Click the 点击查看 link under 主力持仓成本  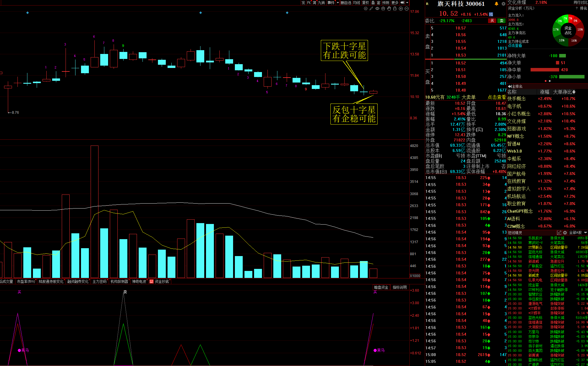[x=515, y=46]
